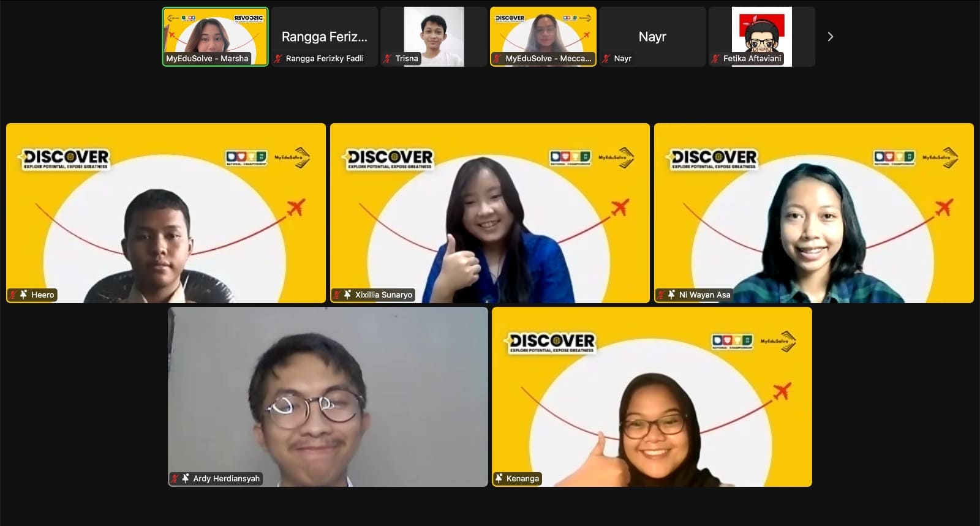Click the muted microphone icon beside Heero

(x=13, y=295)
